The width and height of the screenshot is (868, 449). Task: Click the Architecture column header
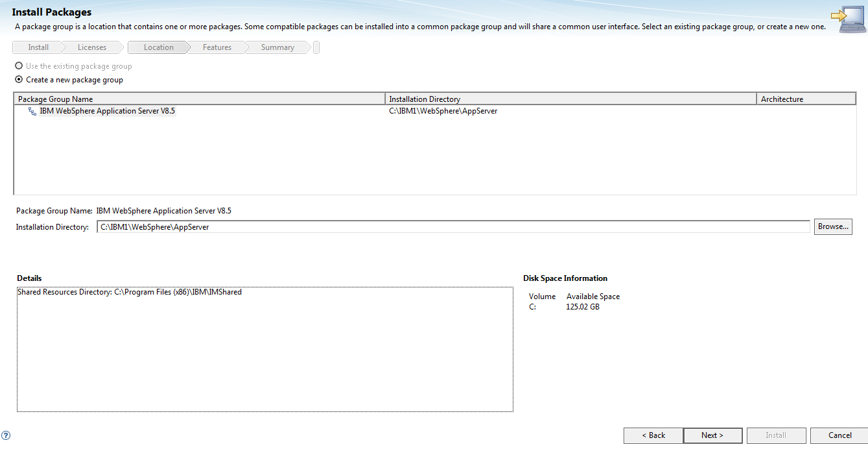pyautogui.click(x=806, y=99)
